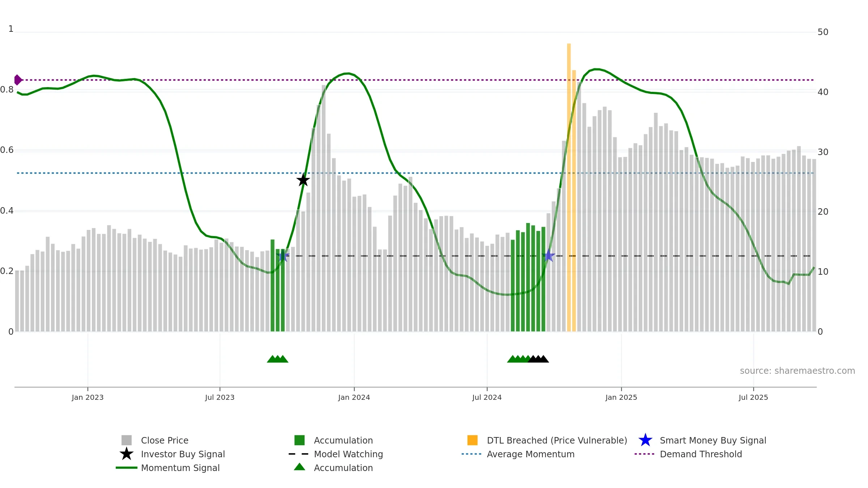Click the Jan 2024 x-axis label

coord(354,397)
